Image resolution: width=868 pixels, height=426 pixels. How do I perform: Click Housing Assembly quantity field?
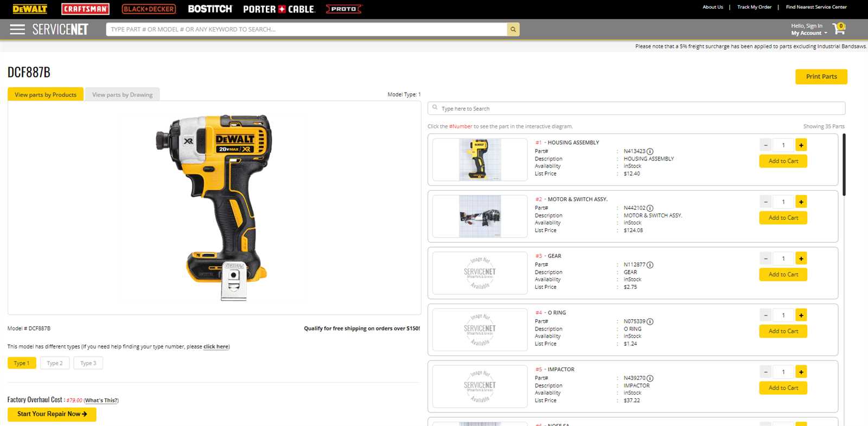[x=783, y=145]
